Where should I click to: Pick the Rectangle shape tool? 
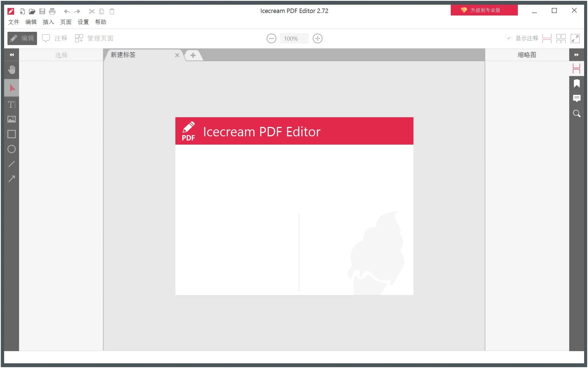coord(11,134)
